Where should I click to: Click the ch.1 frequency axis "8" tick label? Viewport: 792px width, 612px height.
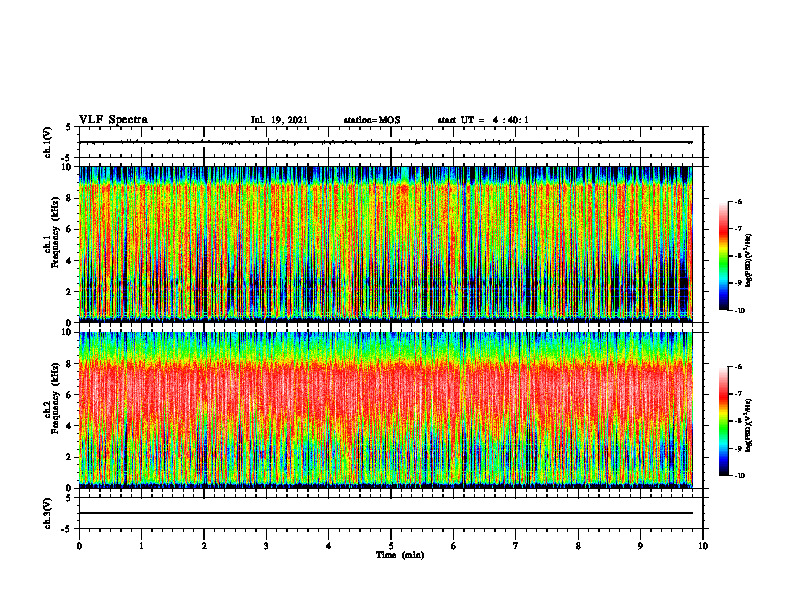70,198
